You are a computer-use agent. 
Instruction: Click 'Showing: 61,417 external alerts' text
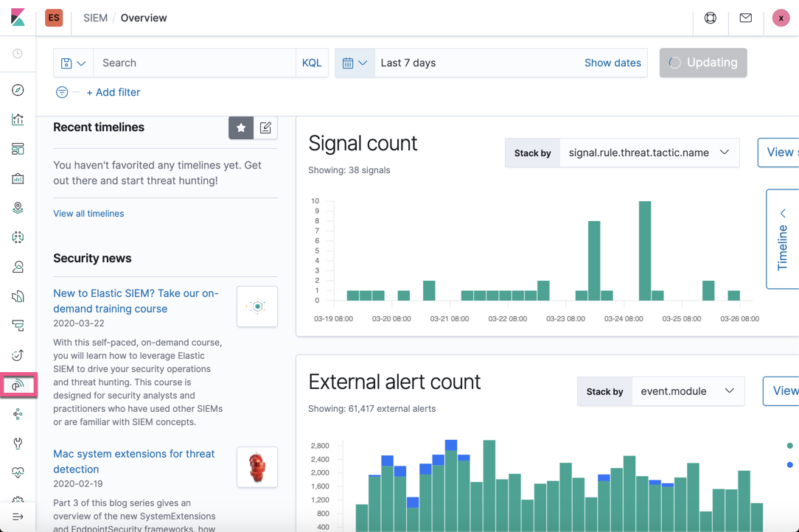(372, 409)
